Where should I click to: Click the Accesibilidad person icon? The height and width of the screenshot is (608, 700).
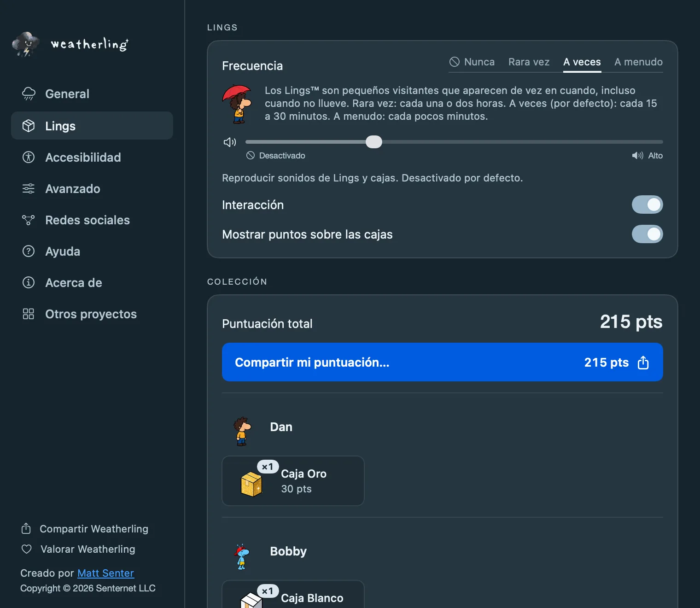click(29, 157)
